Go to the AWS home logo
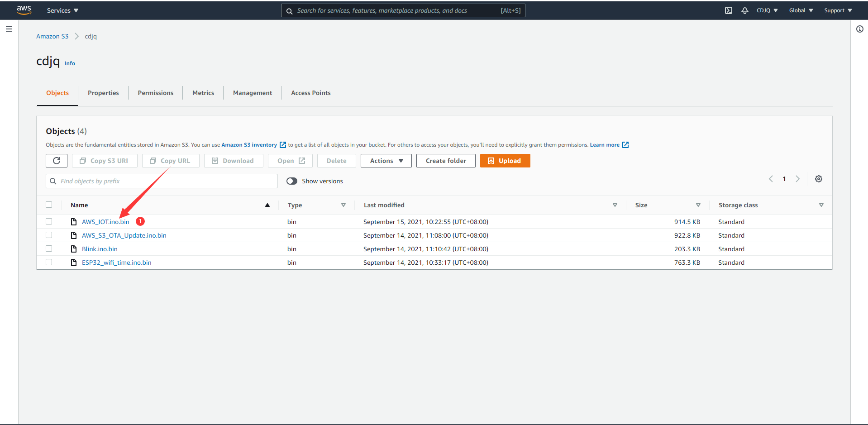Screen dimensions: 868x425 pyautogui.click(x=24, y=10)
